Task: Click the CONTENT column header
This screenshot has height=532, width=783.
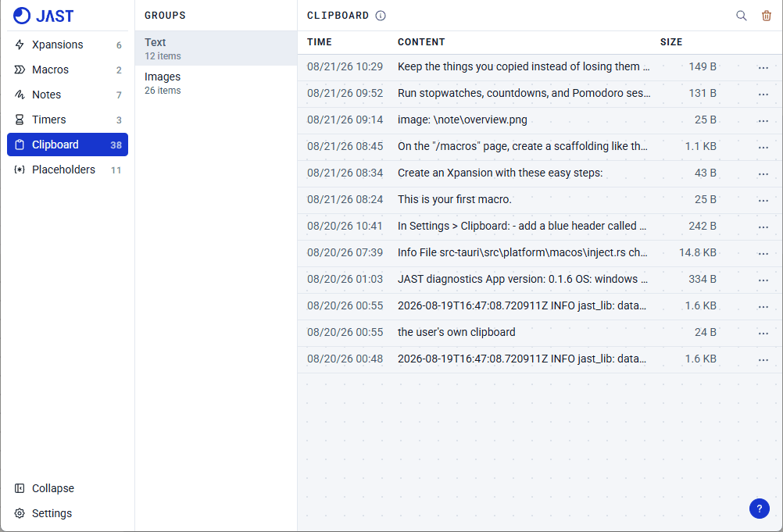Action: coord(421,42)
